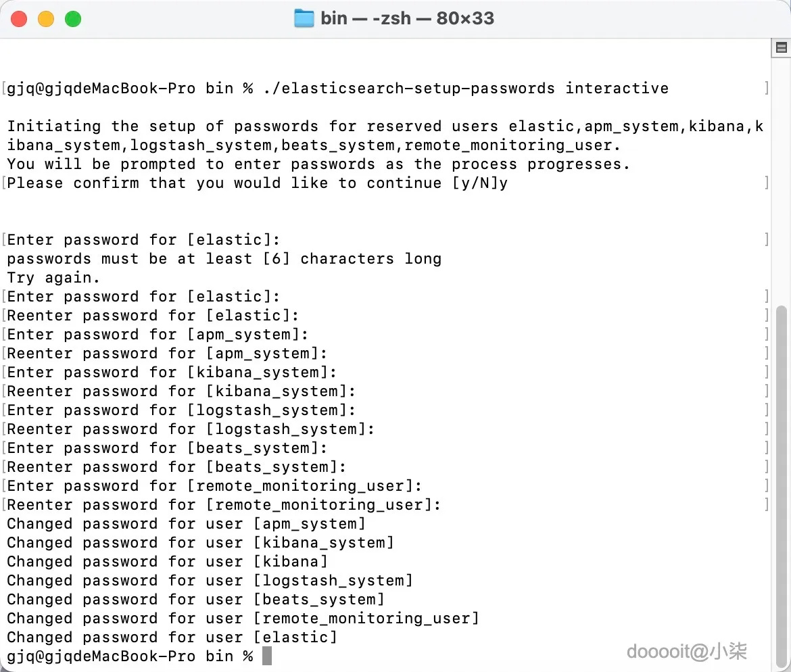Click the "Try again." line

click(x=53, y=278)
